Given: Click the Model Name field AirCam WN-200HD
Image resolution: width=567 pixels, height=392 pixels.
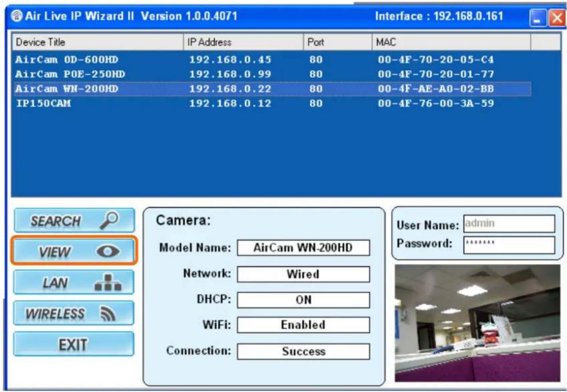Looking at the screenshot, I should click(303, 248).
